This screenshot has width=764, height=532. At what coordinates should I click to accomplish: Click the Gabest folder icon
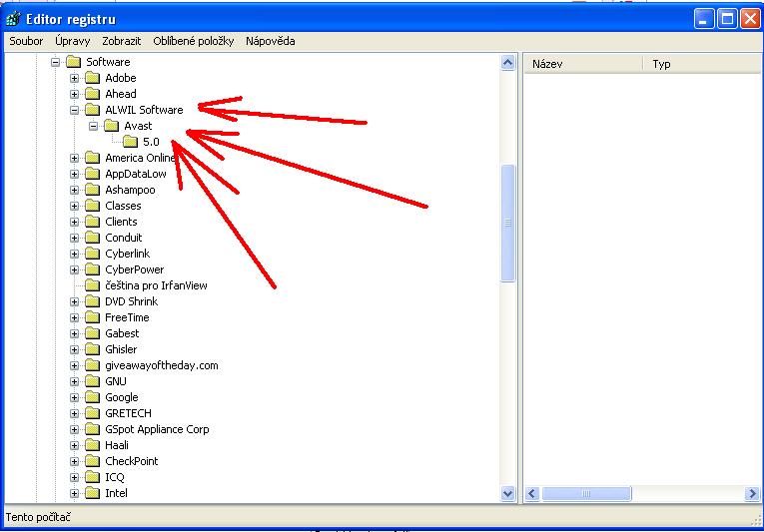tap(92, 333)
